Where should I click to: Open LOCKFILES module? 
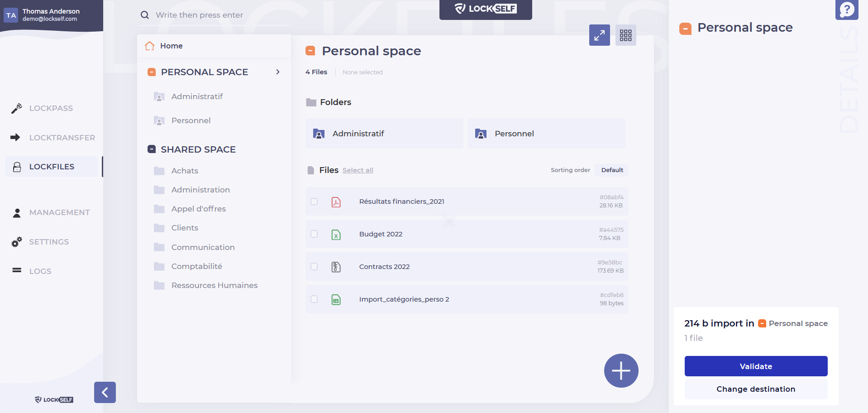(x=52, y=167)
